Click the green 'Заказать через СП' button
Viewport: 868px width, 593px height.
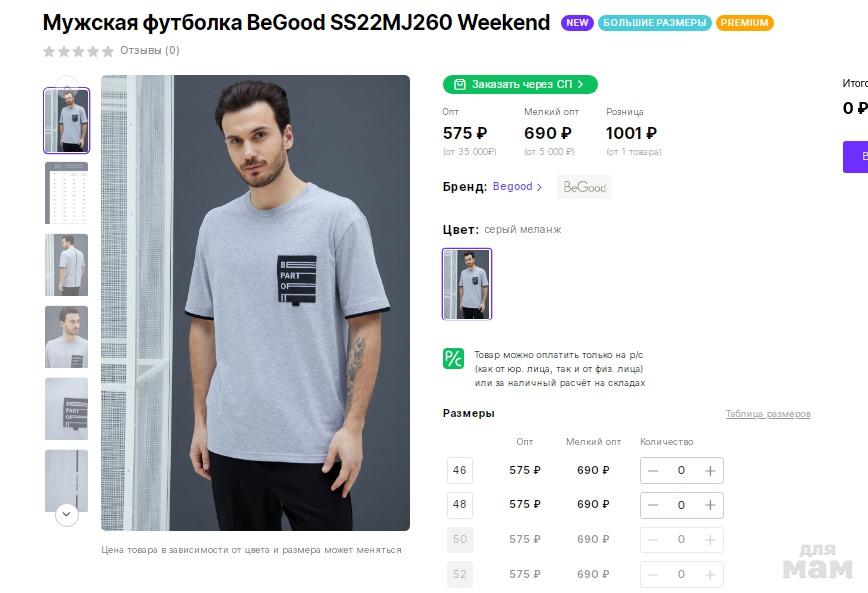pos(520,84)
